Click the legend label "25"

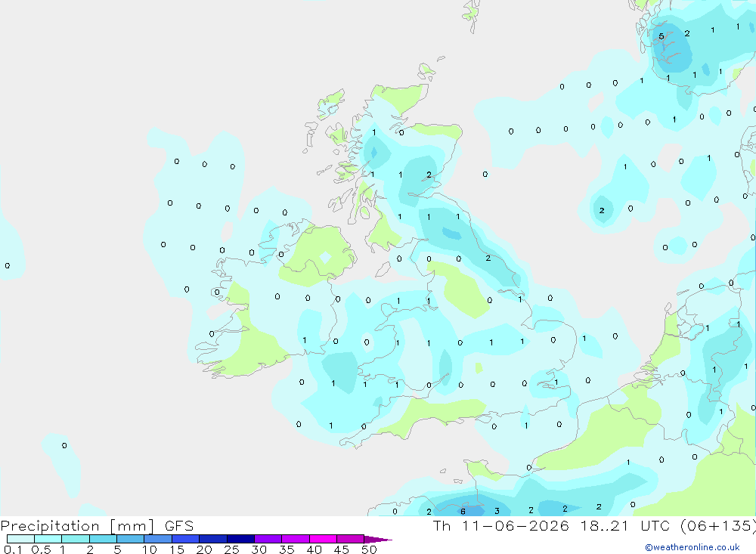[x=231, y=549]
